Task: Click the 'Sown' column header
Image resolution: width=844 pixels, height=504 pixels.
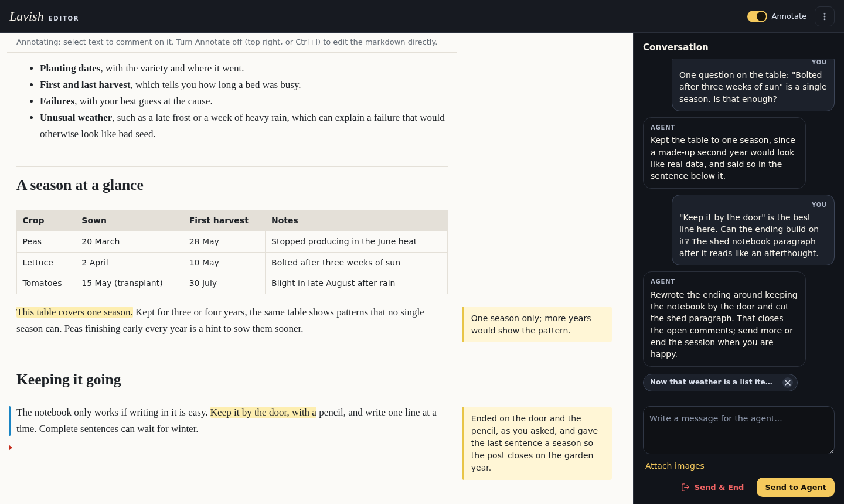Action: tap(130, 220)
